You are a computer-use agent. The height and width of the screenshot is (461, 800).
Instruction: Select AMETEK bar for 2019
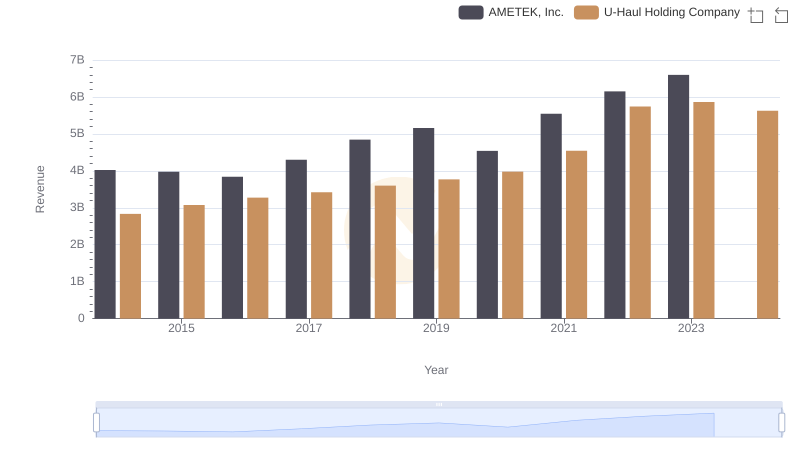[x=423, y=223]
